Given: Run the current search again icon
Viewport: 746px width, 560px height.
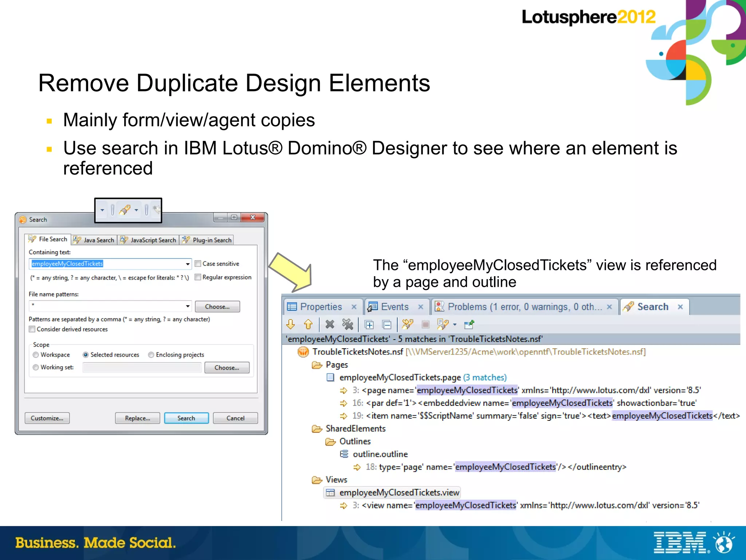Looking at the screenshot, I should click(408, 324).
